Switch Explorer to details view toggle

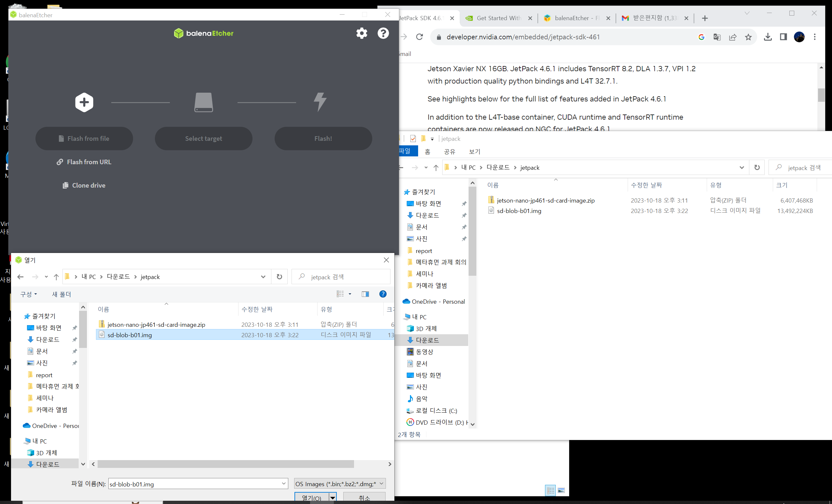click(551, 490)
